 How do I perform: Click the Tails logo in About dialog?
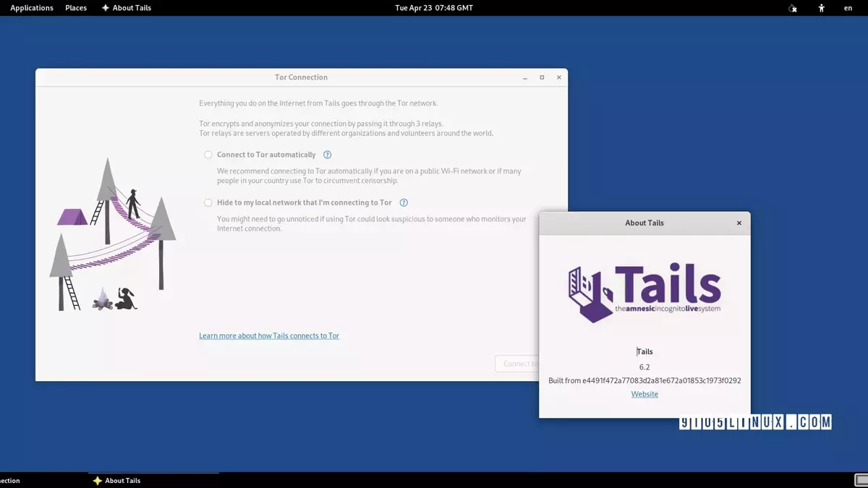point(644,294)
